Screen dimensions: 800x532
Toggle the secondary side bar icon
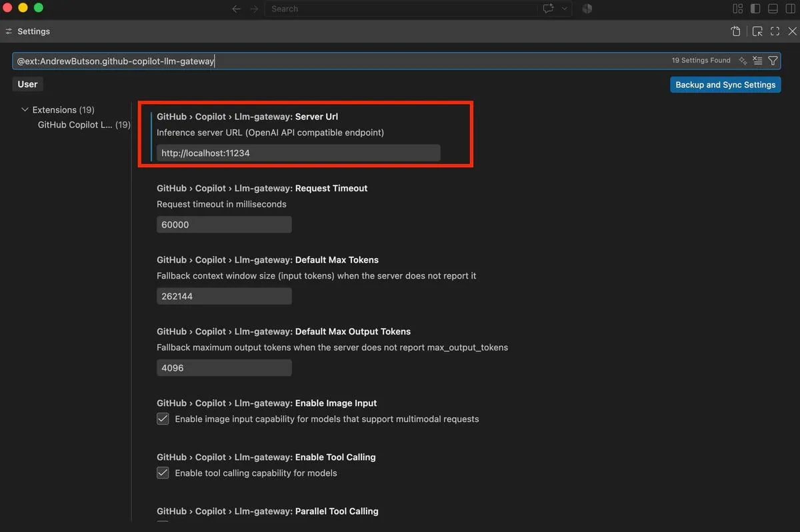click(x=790, y=9)
